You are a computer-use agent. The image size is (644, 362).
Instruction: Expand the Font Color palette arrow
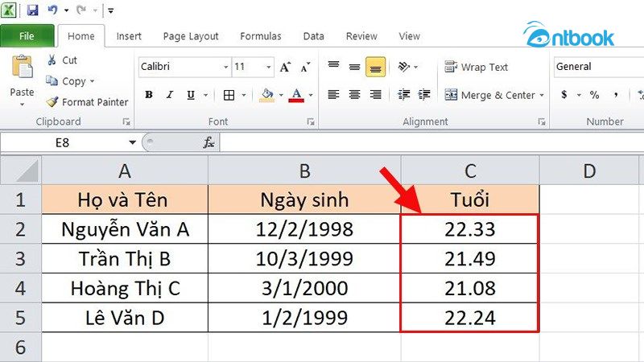click(311, 95)
